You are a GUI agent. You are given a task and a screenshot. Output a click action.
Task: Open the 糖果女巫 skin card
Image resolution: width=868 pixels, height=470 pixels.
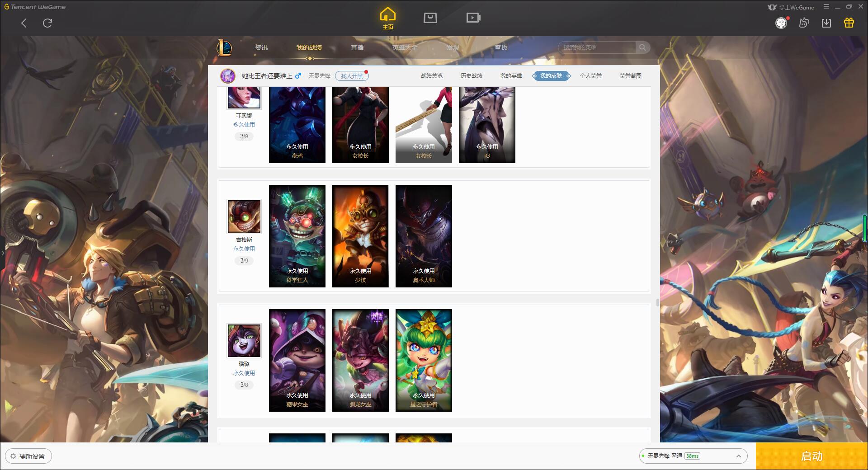pos(297,360)
